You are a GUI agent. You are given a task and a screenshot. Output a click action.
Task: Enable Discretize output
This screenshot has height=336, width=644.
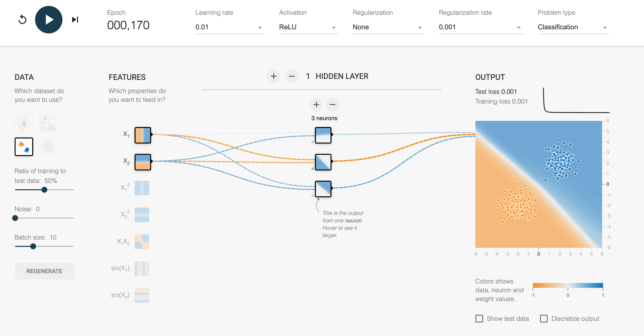[544, 319]
